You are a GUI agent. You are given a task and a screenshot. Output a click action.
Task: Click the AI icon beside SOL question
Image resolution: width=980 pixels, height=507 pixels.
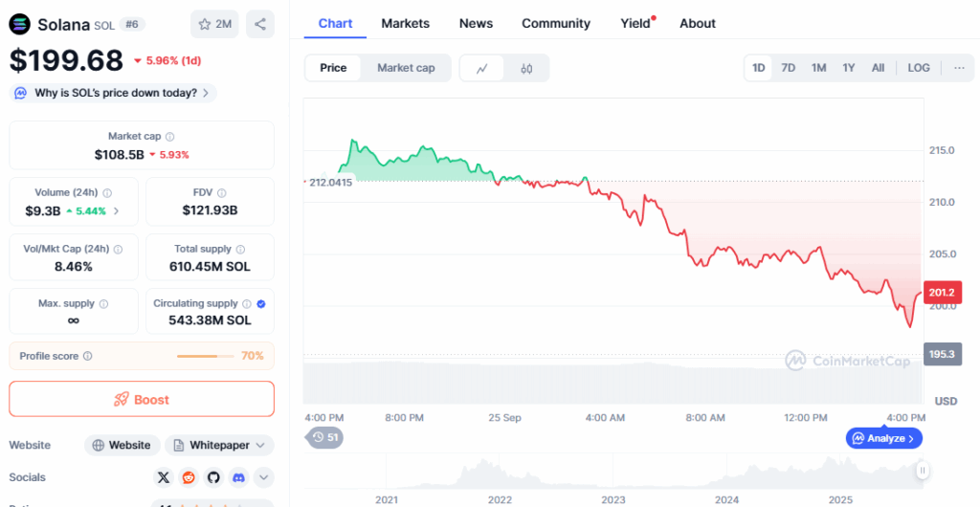coord(21,93)
